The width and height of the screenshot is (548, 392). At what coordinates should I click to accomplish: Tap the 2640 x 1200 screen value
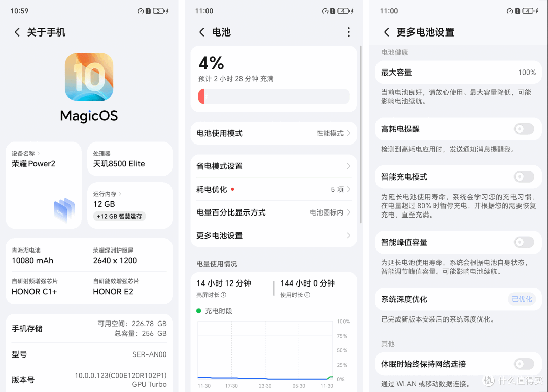tap(115, 261)
